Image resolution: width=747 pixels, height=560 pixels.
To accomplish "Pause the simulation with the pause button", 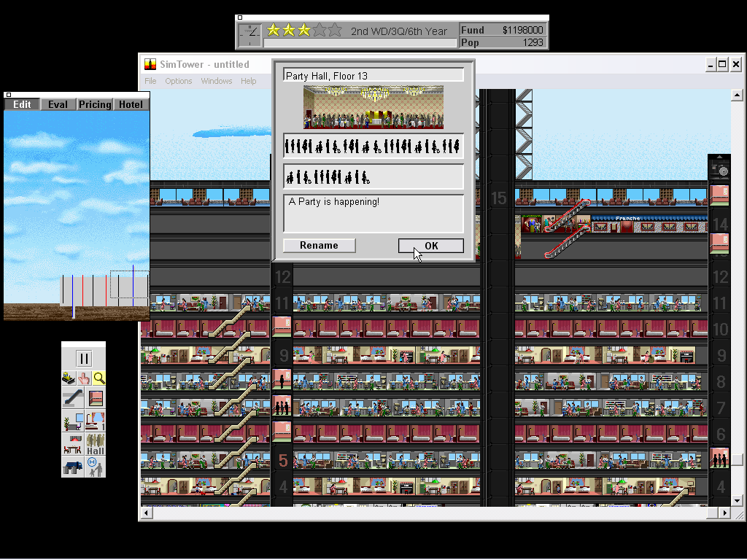I will coord(84,359).
